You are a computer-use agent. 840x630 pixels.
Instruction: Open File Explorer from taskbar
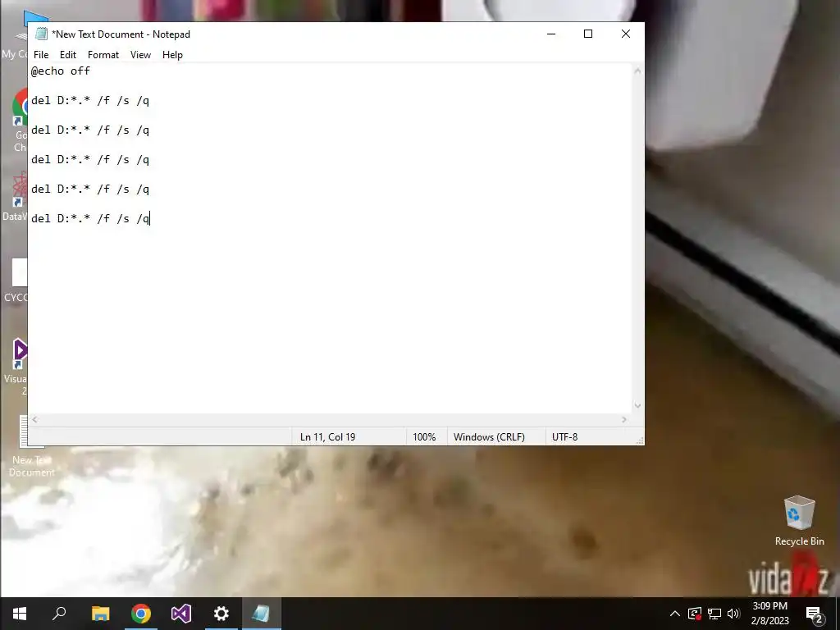pos(100,614)
